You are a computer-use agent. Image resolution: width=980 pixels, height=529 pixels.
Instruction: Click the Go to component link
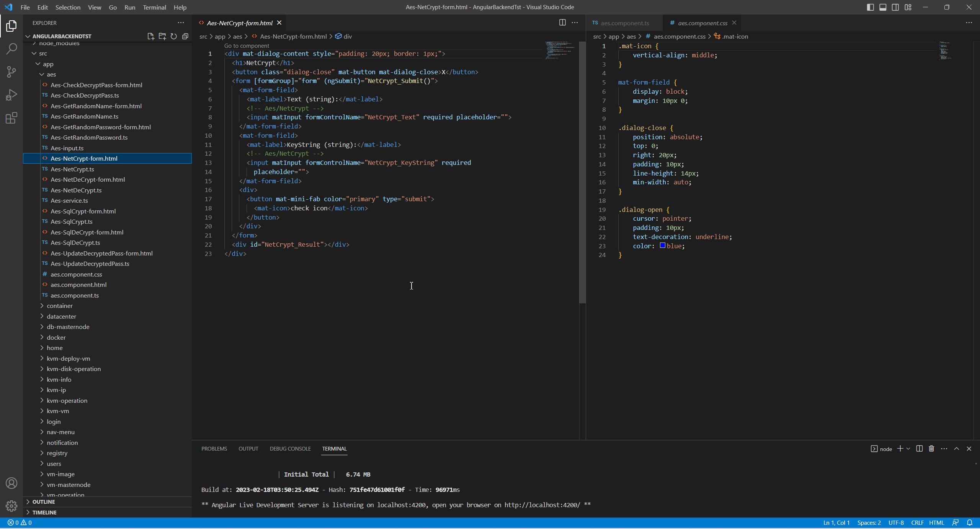(247, 46)
